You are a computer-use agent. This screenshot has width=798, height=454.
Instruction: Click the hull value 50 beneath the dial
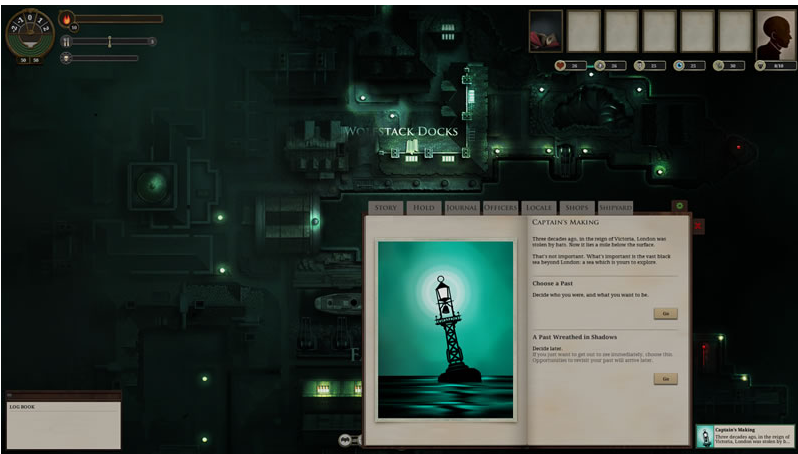pos(23,60)
